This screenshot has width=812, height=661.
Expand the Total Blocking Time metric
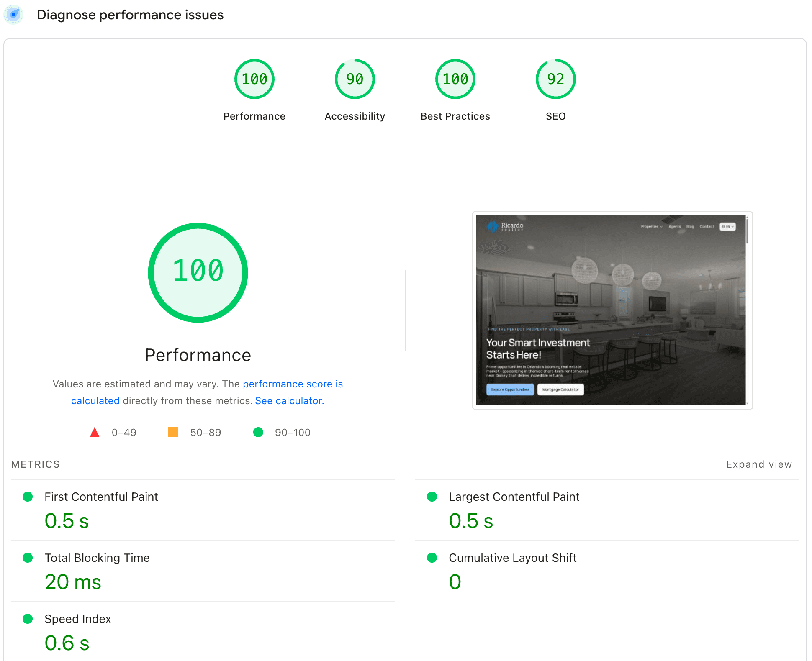pyautogui.click(x=97, y=558)
